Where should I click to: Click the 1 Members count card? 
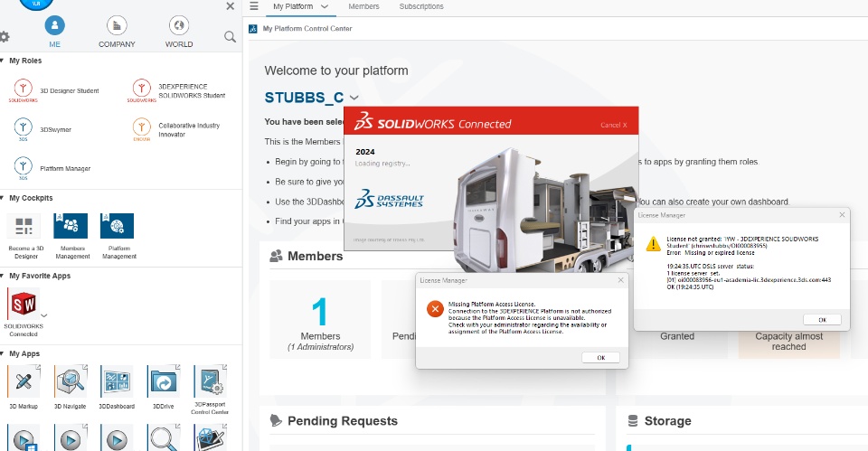click(x=320, y=320)
